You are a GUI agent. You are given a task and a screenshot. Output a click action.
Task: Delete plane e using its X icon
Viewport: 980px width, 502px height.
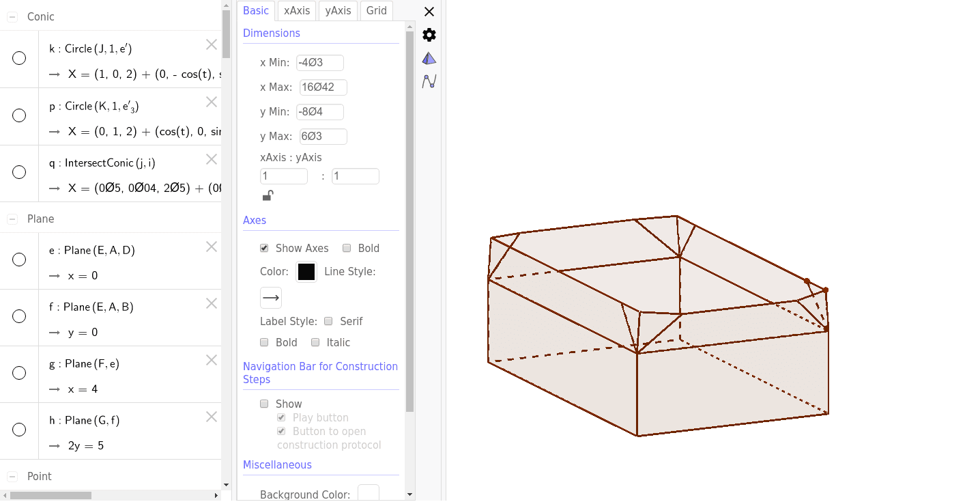(x=211, y=247)
